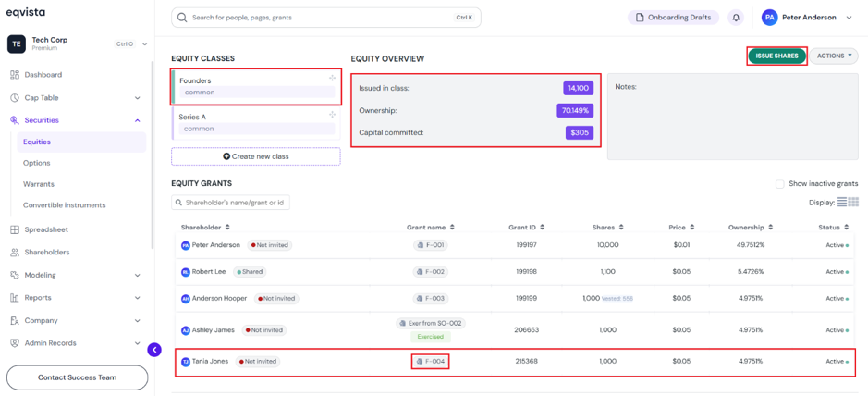Open the Peter Anderson account dropdown

point(850,18)
